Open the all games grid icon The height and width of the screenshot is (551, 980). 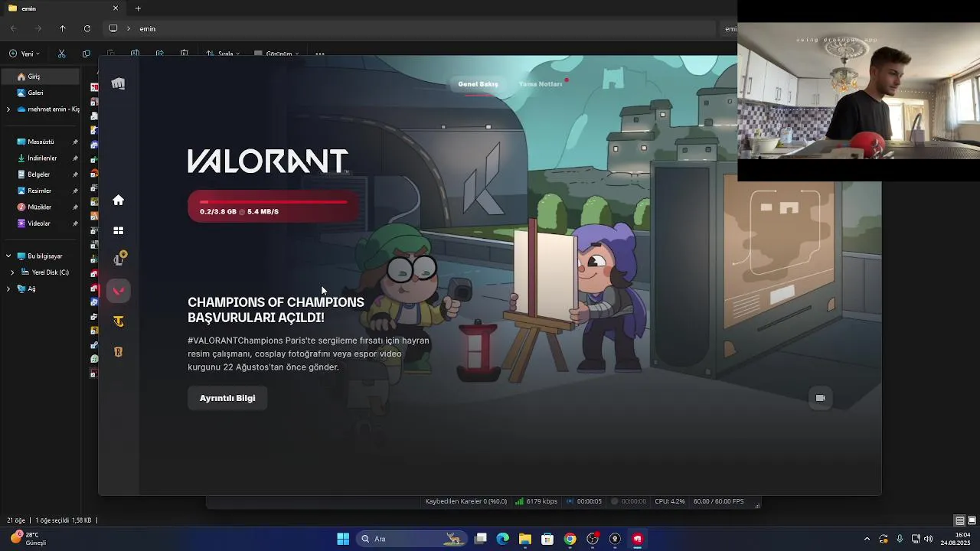click(x=118, y=230)
